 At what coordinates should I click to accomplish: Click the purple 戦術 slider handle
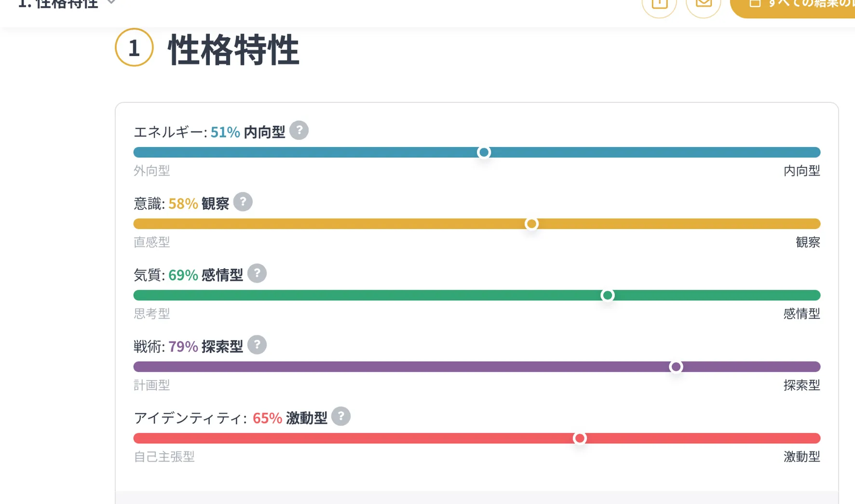tap(676, 367)
